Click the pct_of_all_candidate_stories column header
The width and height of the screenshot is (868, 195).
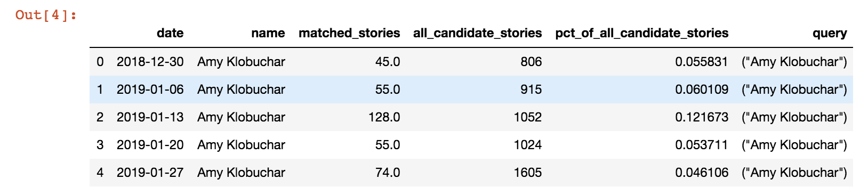[642, 33]
